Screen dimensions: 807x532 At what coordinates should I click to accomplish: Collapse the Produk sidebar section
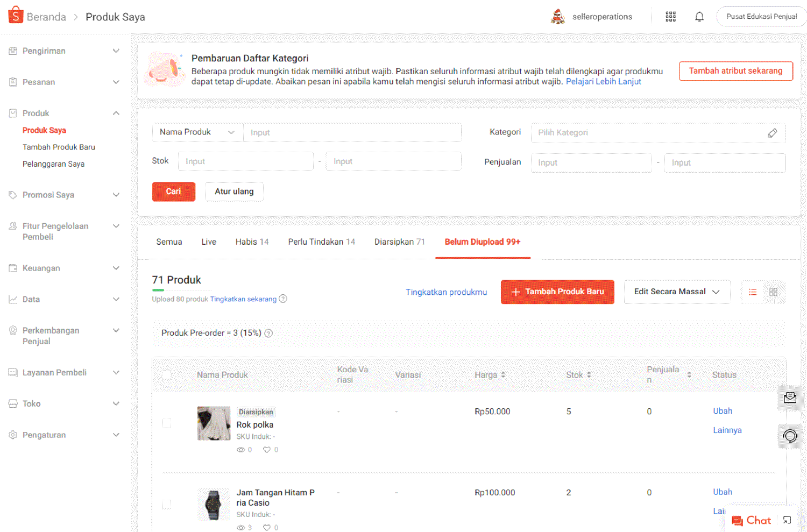116,113
